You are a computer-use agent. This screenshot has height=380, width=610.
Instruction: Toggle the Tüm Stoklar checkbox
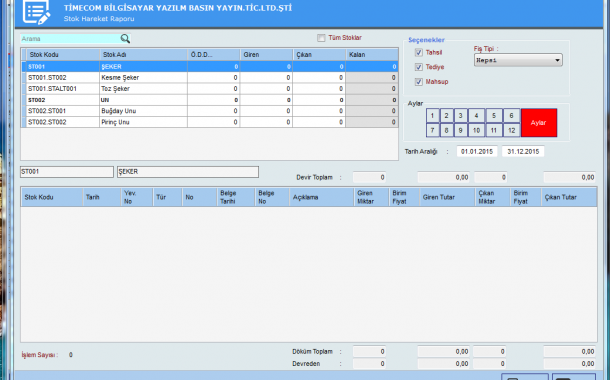pos(321,38)
